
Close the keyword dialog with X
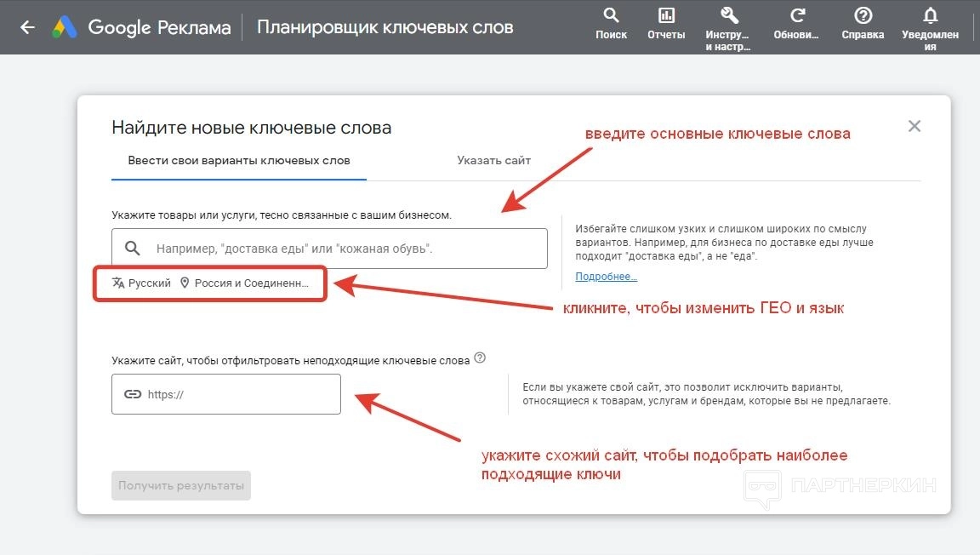914,126
